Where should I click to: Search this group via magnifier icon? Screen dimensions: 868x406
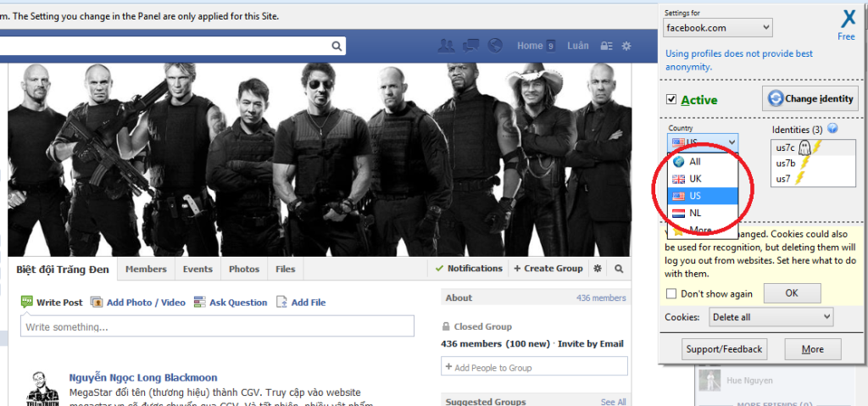(619, 269)
